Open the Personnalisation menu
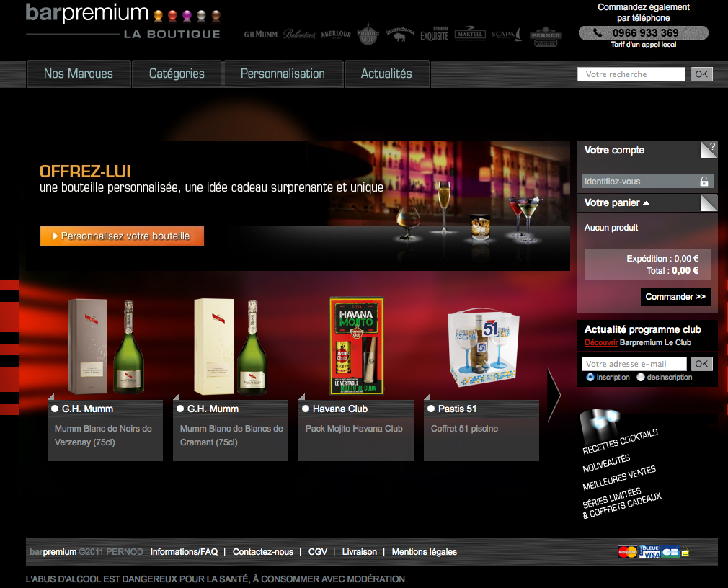Viewport: 728px width, 588px height. 283,73
